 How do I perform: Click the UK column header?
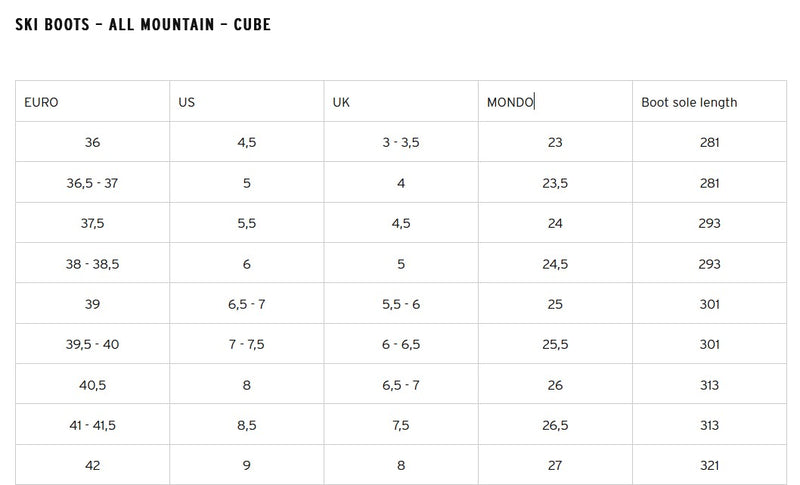coord(342,102)
